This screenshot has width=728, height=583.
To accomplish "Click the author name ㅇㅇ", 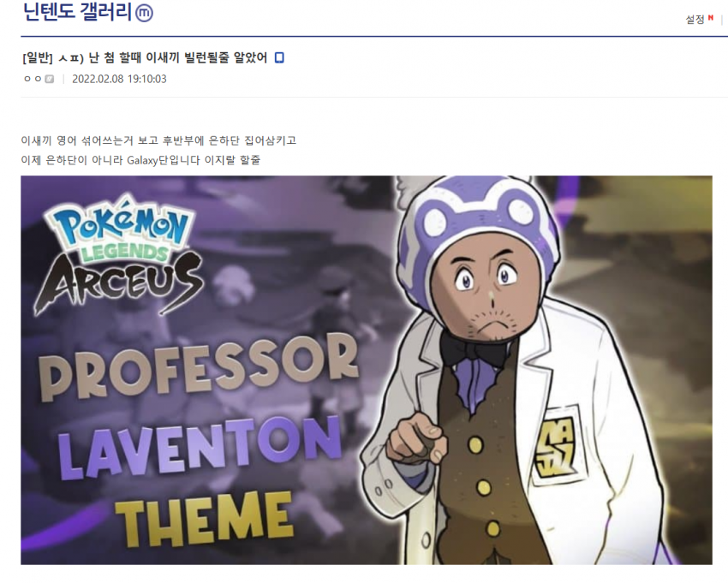I will (x=33, y=79).
